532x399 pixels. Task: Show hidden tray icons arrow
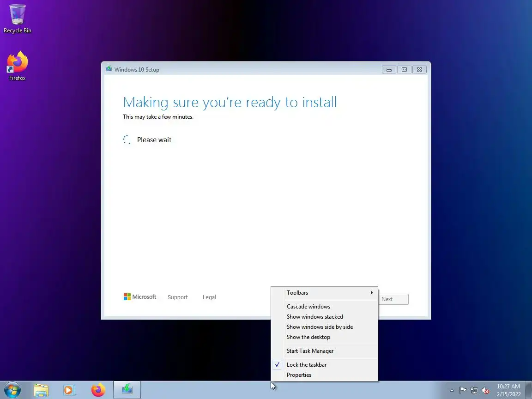tap(452, 391)
